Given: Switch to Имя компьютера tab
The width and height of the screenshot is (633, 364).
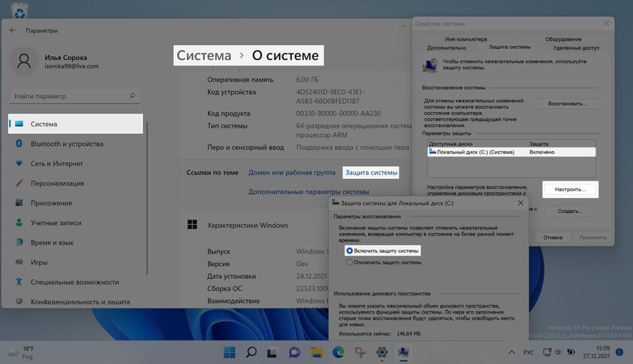Looking at the screenshot, I should coord(466,39).
